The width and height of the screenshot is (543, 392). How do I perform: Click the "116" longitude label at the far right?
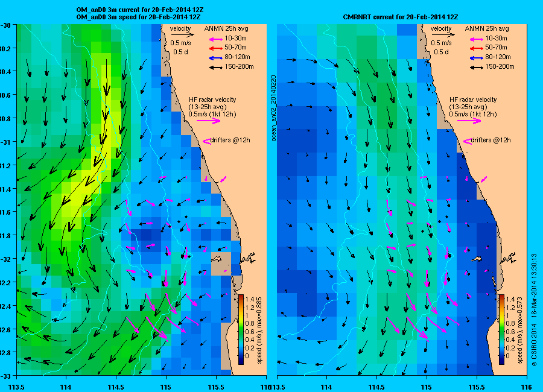pos(527,387)
